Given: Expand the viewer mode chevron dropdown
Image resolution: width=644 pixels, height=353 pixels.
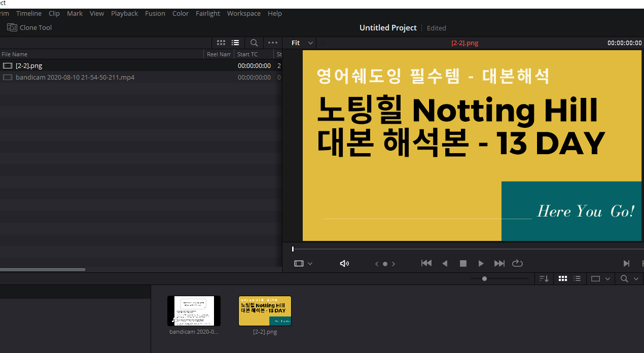Looking at the screenshot, I should (310, 264).
